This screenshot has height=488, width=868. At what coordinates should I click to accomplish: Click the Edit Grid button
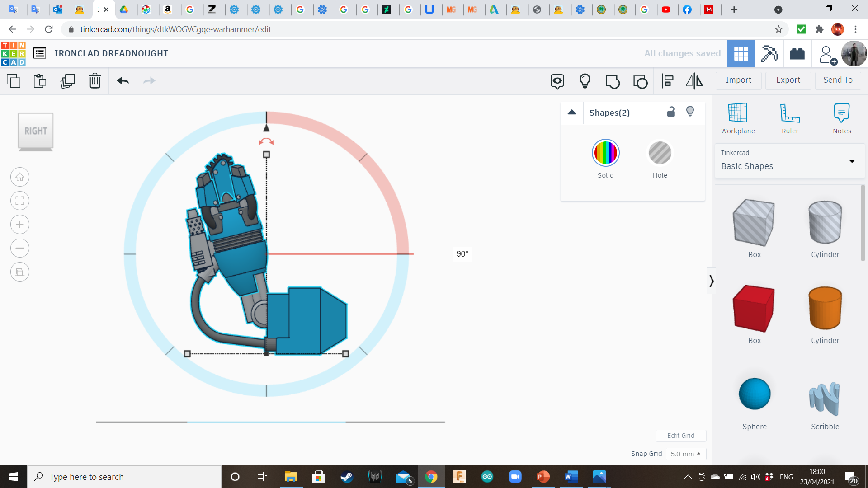680,436
